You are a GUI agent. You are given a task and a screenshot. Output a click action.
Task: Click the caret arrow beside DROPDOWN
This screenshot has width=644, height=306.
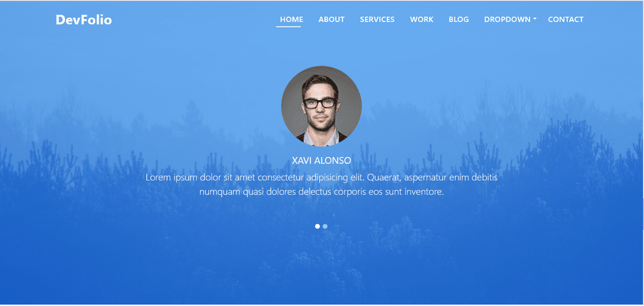coord(535,19)
